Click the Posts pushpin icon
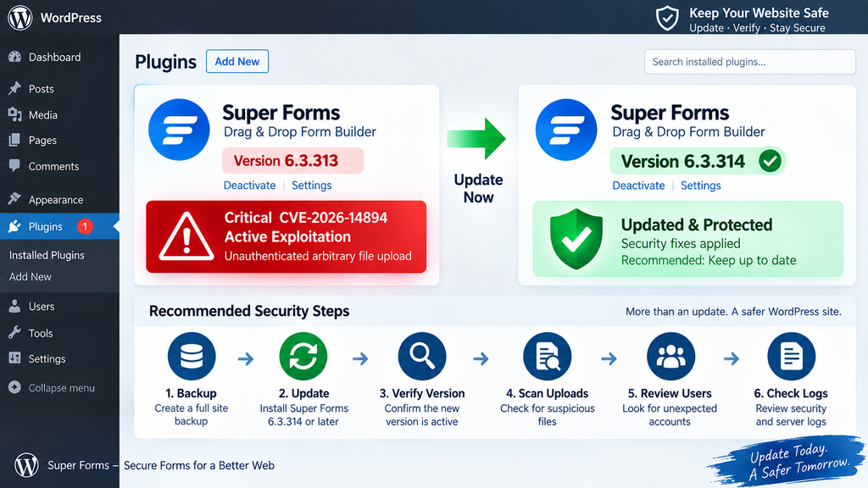 [15, 88]
